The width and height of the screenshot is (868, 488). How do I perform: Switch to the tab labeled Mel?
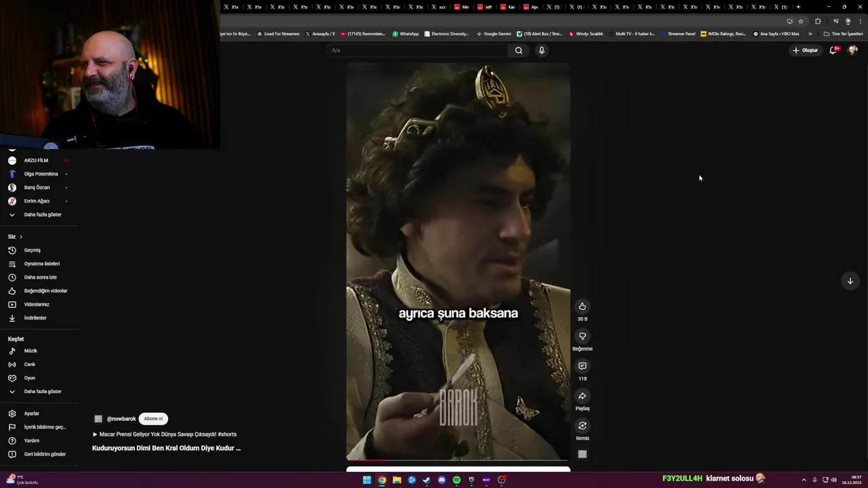pyautogui.click(x=462, y=7)
